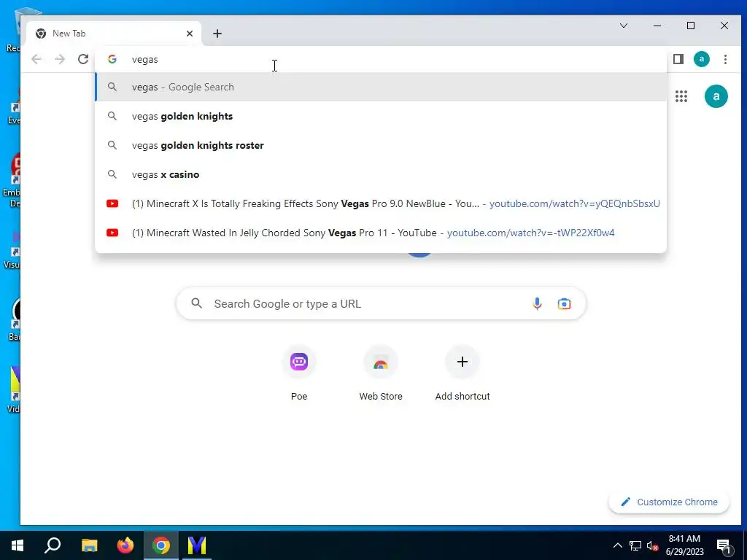Image resolution: width=747 pixels, height=560 pixels.
Task: Click the forward navigation arrow
Action: [60, 59]
